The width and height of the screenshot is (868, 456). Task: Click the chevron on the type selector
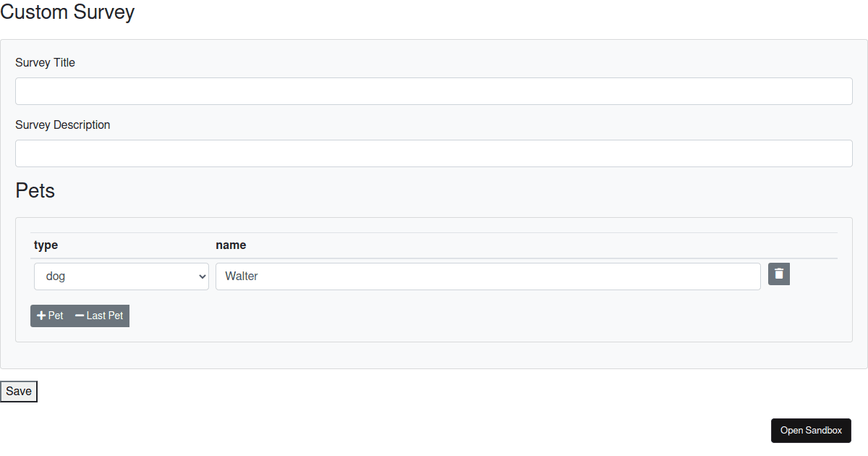pyautogui.click(x=203, y=276)
